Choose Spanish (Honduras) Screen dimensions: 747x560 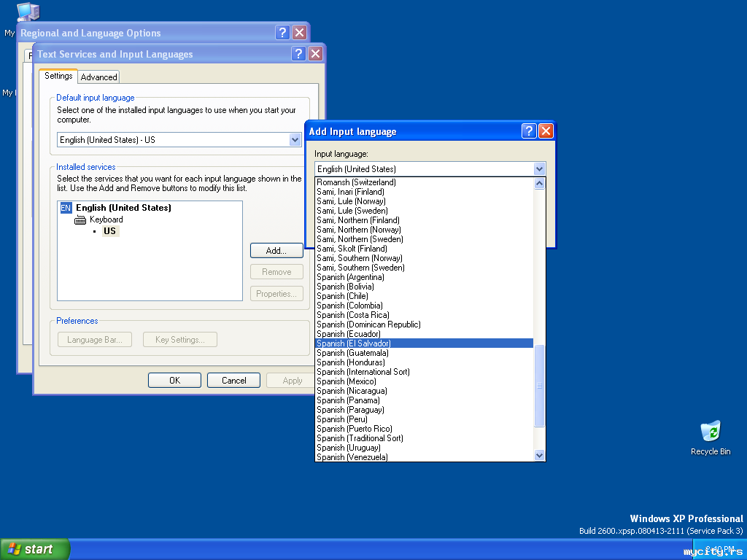[x=424, y=362]
